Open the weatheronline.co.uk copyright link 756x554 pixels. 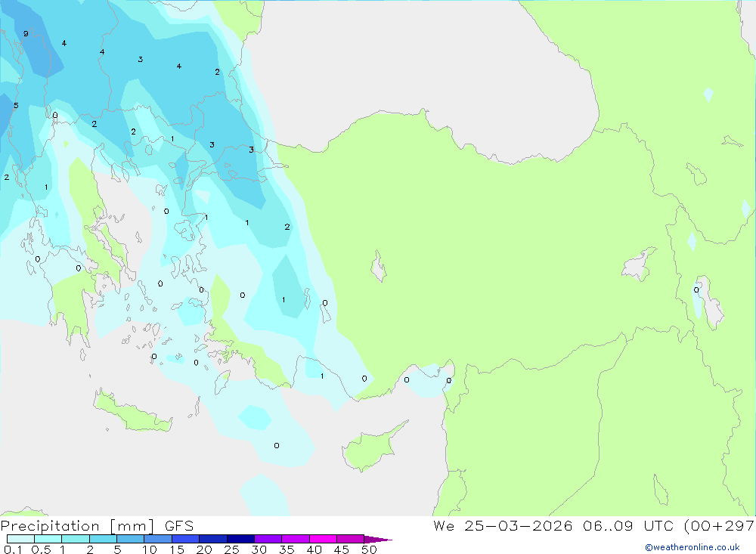pyautogui.click(x=692, y=547)
